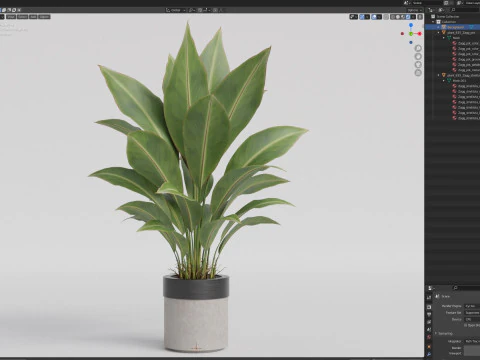The width and height of the screenshot is (480, 360).
Task: Open the overlays options dropdown arrow
Action: pyautogui.click(x=379, y=17)
